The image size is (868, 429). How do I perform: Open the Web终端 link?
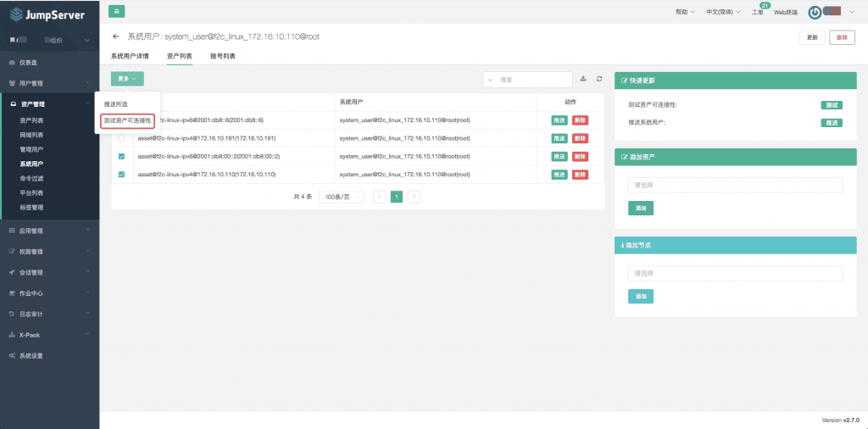click(786, 12)
